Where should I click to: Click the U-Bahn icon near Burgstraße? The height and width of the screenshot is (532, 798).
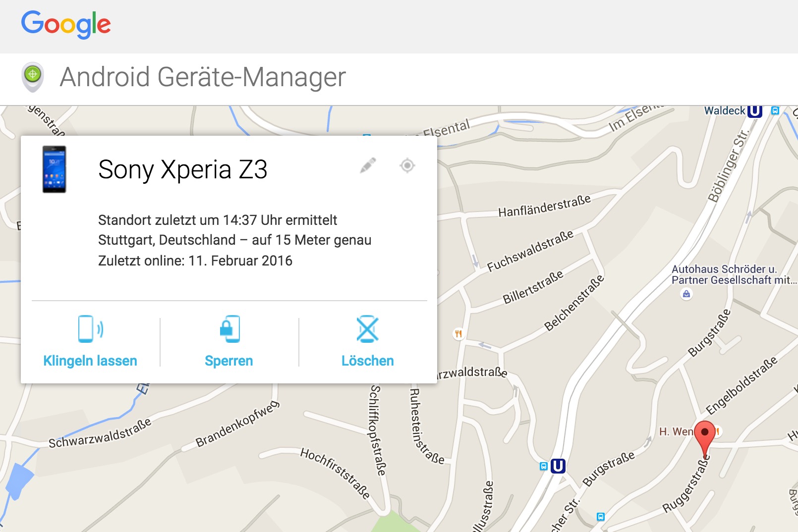[558, 466]
